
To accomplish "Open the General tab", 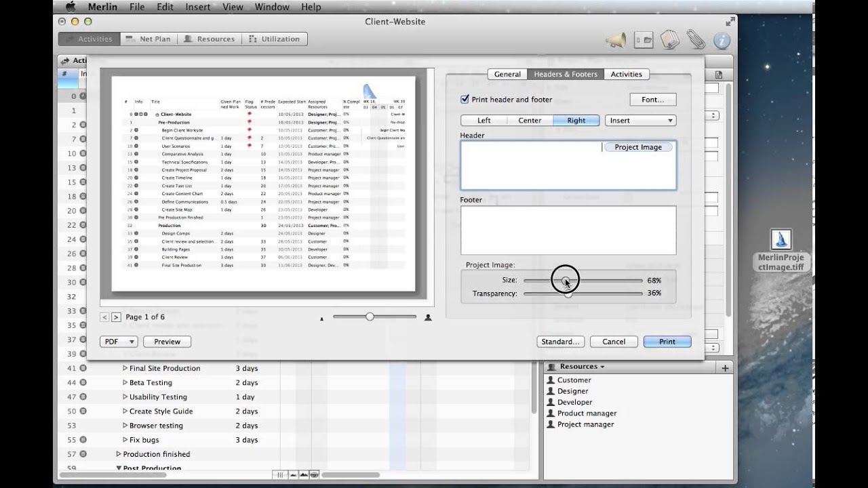I will tap(507, 75).
